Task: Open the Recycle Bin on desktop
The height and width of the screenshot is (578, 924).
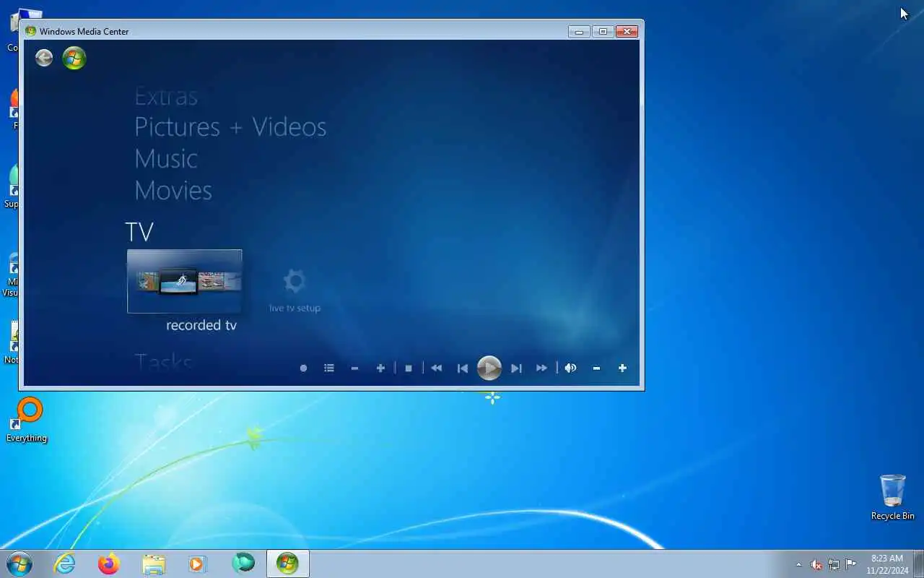Action: click(893, 497)
